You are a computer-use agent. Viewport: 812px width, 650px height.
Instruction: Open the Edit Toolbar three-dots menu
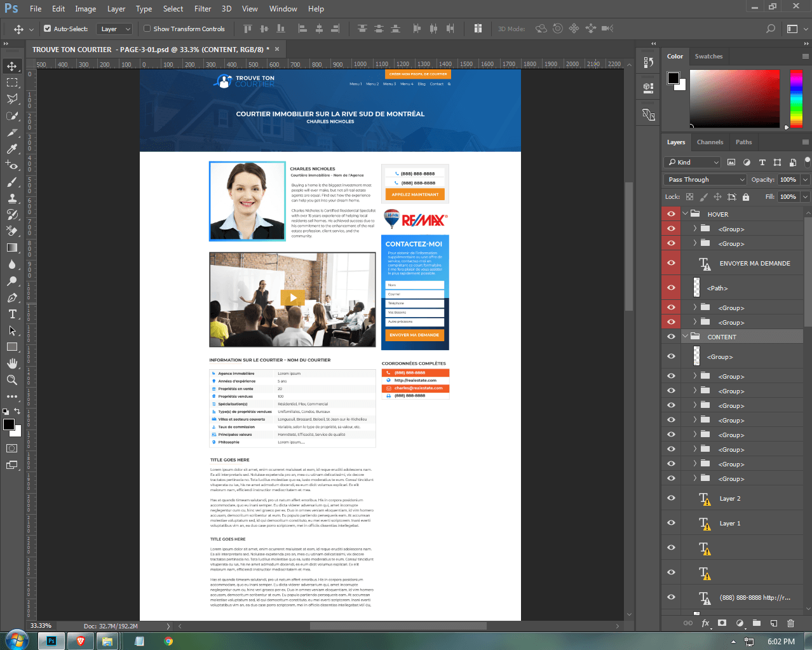[x=12, y=396]
